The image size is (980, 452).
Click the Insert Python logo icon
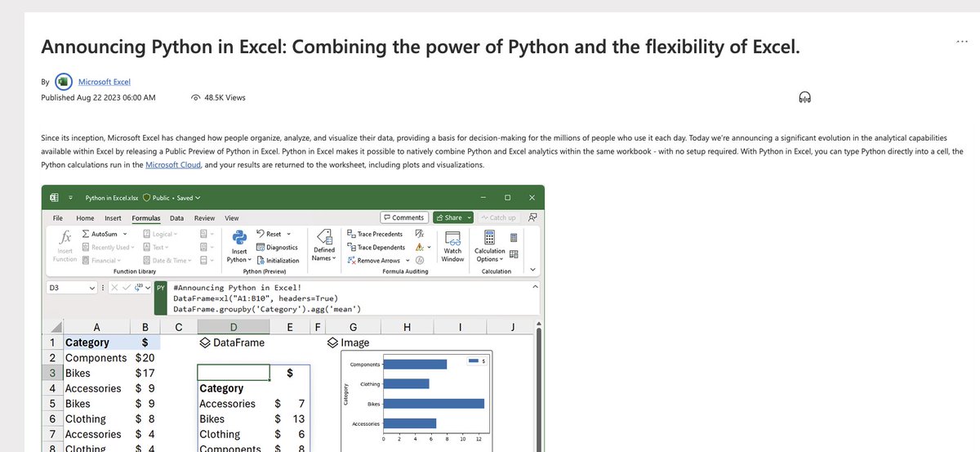pyautogui.click(x=239, y=237)
